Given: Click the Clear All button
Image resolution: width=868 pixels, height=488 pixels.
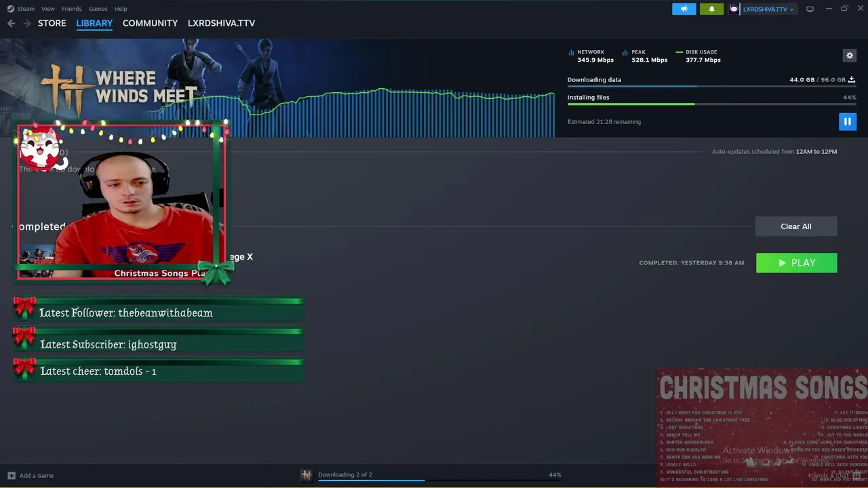Looking at the screenshot, I should pyautogui.click(x=796, y=226).
